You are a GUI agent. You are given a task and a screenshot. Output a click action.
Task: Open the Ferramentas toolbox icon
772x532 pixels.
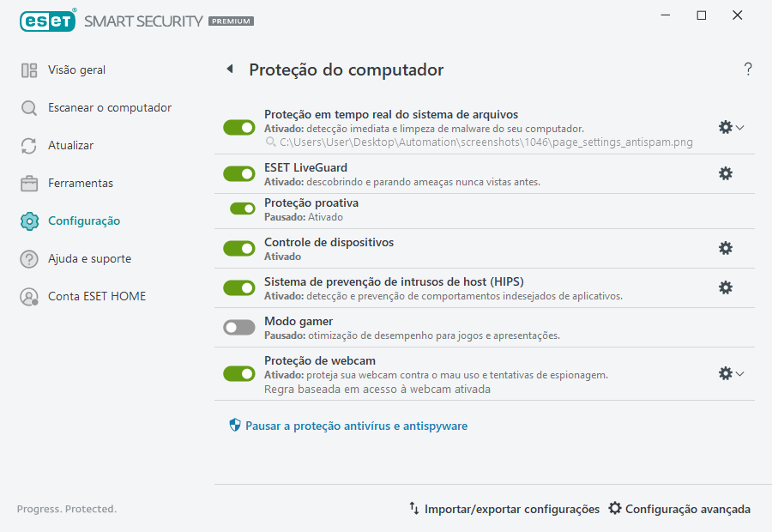[28, 183]
